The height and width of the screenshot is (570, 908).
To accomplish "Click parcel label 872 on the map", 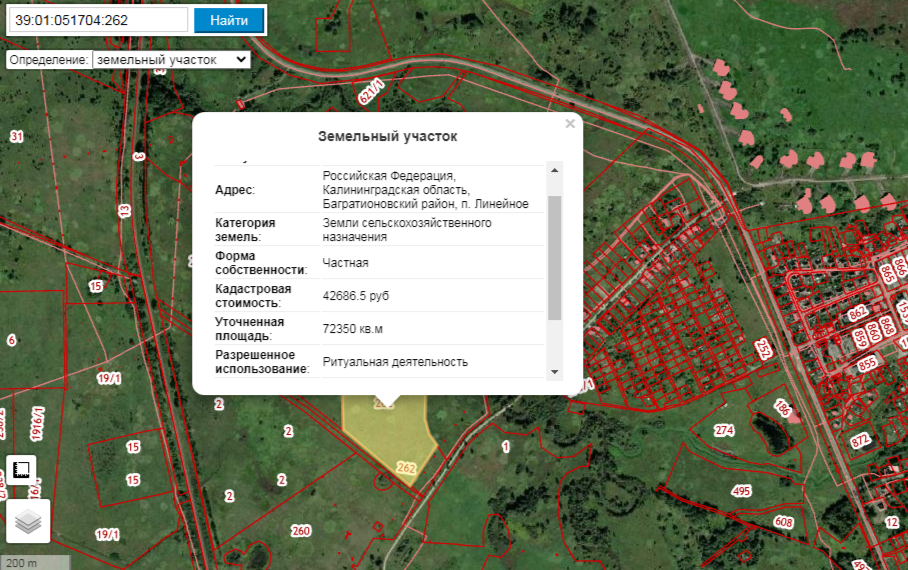I will [860, 440].
